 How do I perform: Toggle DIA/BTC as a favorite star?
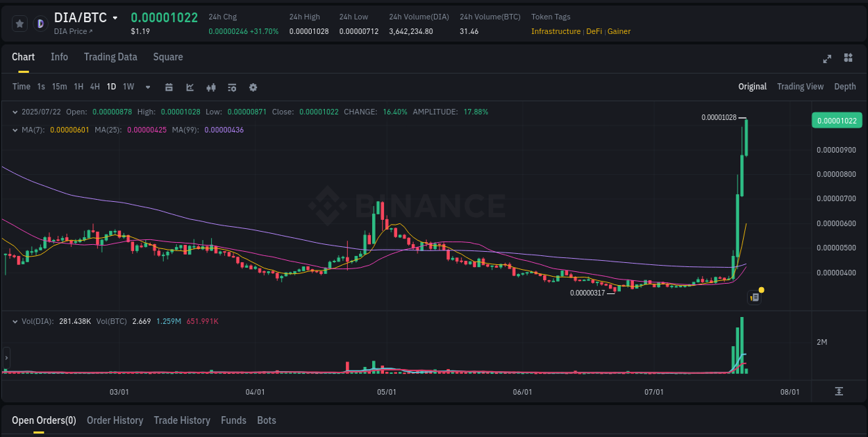(x=19, y=23)
